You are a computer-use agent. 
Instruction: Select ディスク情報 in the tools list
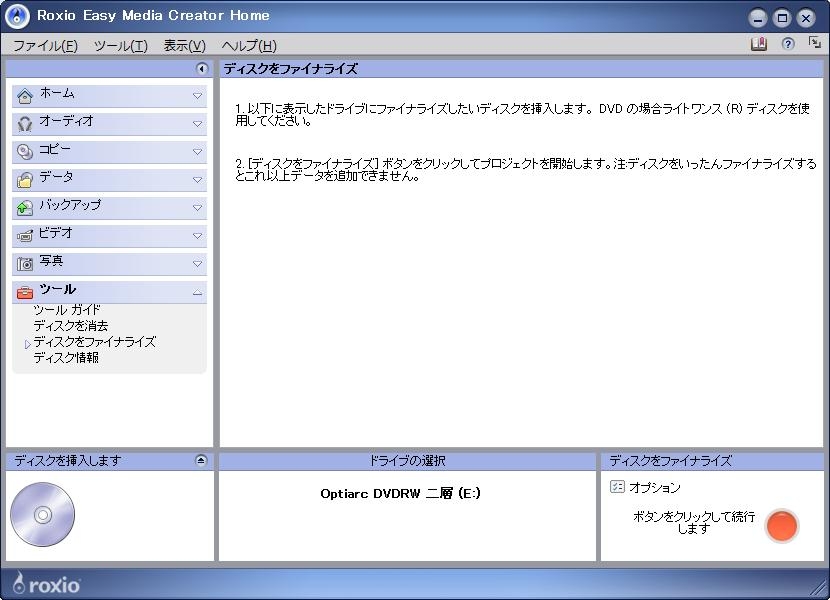pyautogui.click(x=66, y=357)
